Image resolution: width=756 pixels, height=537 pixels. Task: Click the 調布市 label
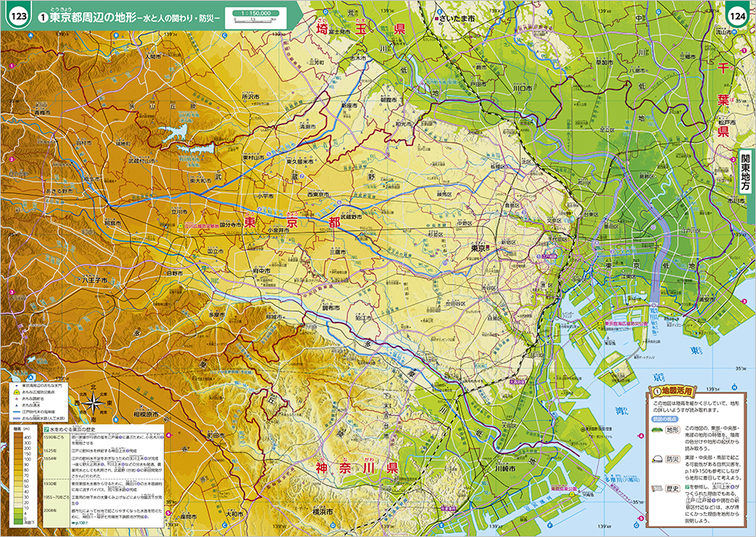point(331,307)
